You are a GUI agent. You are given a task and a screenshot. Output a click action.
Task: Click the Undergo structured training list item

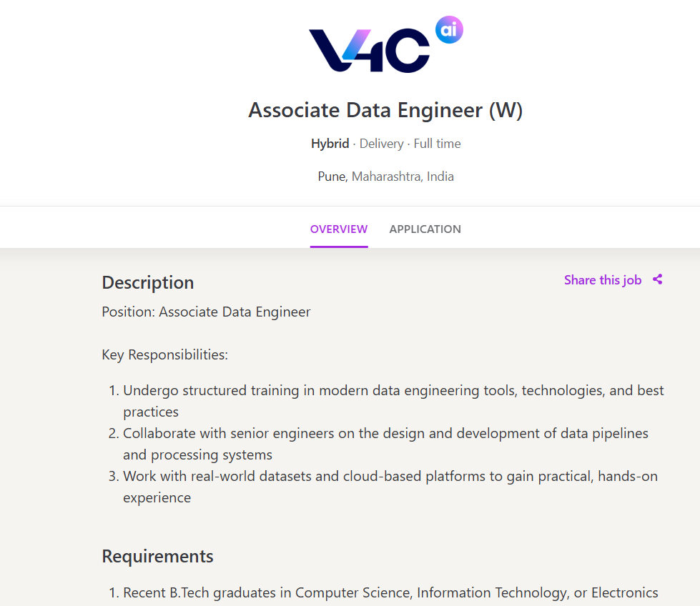[x=393, y=391]
